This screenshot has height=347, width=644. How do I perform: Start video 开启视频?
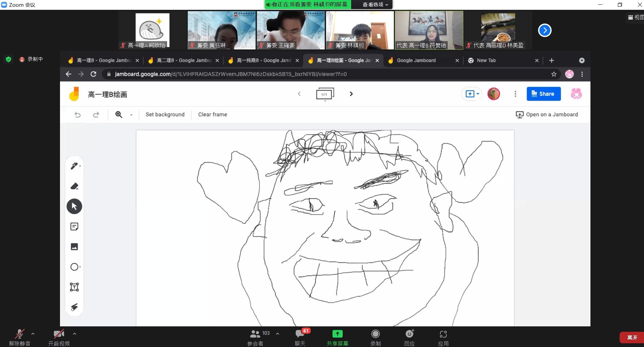click(x=59, y=338)
